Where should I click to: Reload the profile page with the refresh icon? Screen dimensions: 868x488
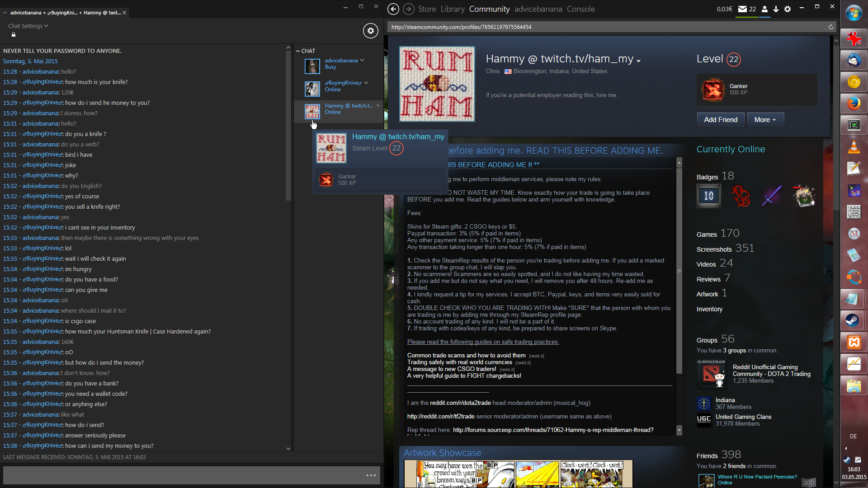[x=830, y=27]
